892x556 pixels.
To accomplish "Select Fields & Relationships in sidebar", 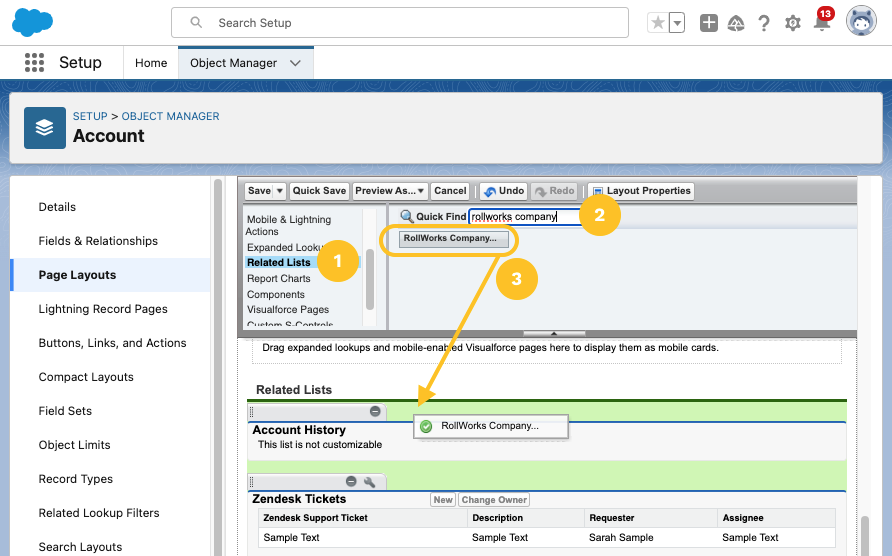I will click(x=98, y=241).
